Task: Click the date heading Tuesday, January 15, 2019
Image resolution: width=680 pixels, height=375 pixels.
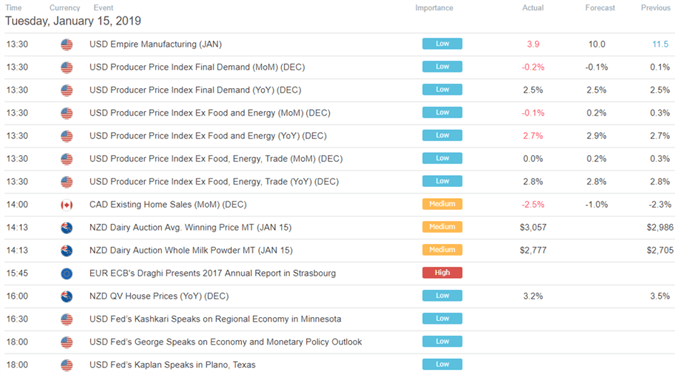Action: coord(73,21)
